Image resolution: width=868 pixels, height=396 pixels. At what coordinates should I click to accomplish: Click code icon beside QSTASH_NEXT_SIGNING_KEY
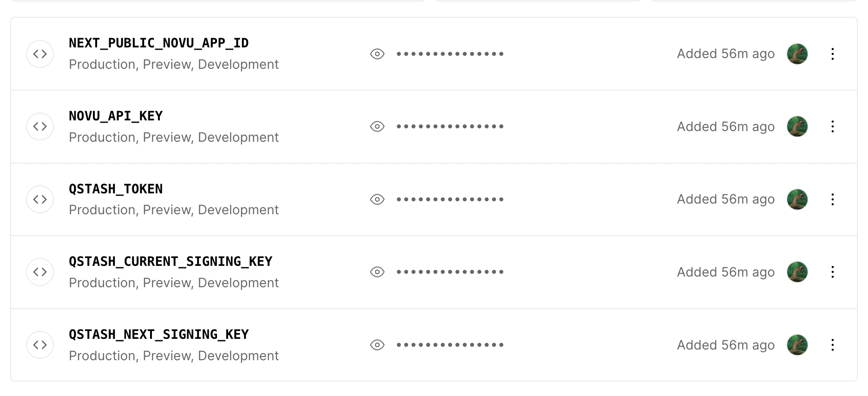tap(40, 345)
